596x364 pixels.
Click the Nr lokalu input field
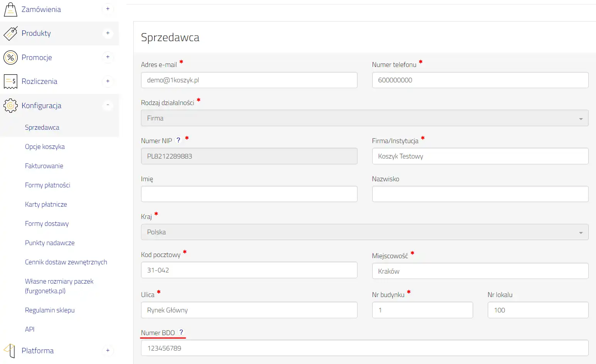pos(538,310)
